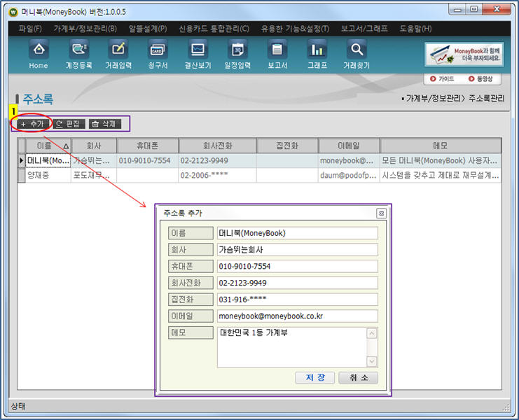Click the 회사 column header
The image size is (519, 420).
pyautogui.click(x=94, y=146)
